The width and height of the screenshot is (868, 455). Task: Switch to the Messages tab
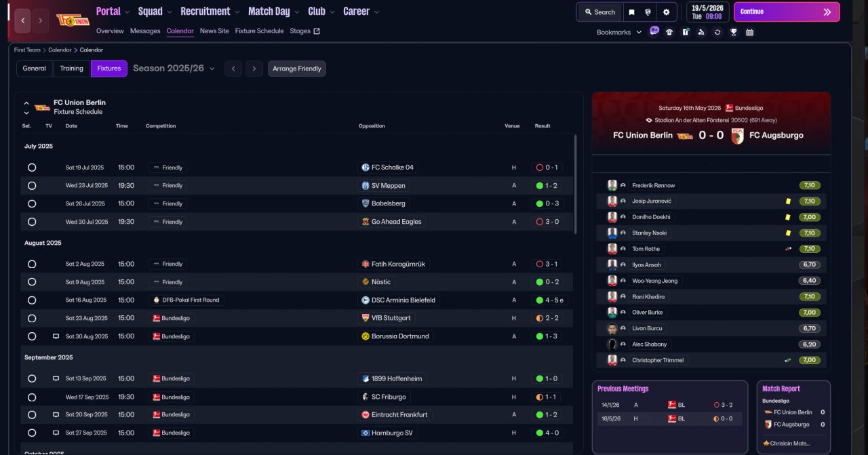click(x=145, y=31)
